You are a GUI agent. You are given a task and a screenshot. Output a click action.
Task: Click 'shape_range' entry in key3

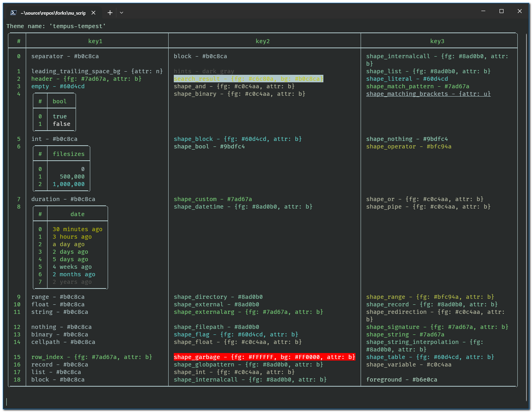[x=430, y=297]
